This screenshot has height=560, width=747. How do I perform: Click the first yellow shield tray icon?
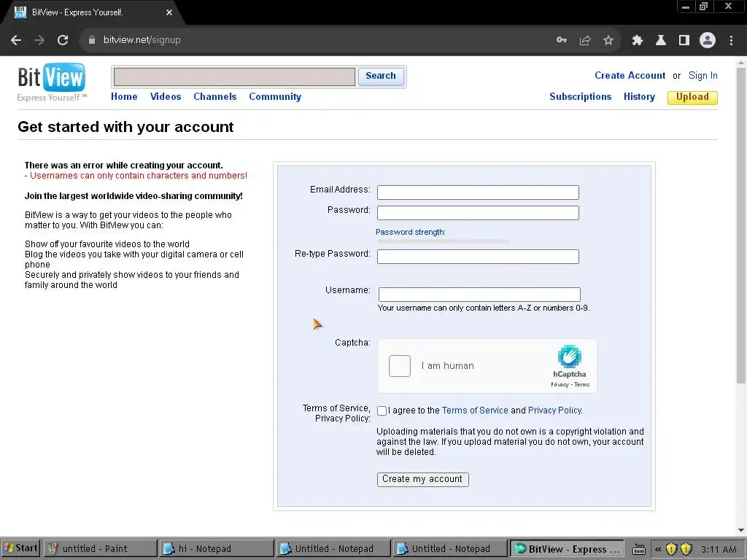tap(671, 549)
